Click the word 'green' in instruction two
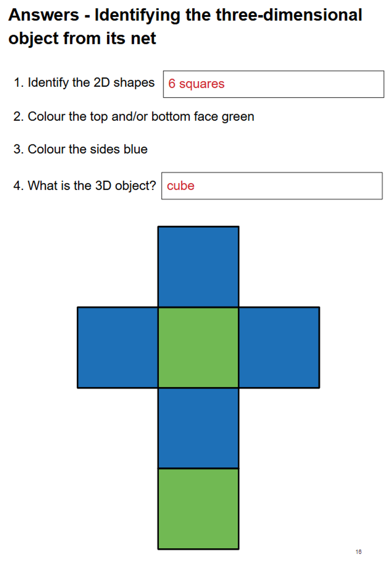392x566 pixels. point(238,117)
